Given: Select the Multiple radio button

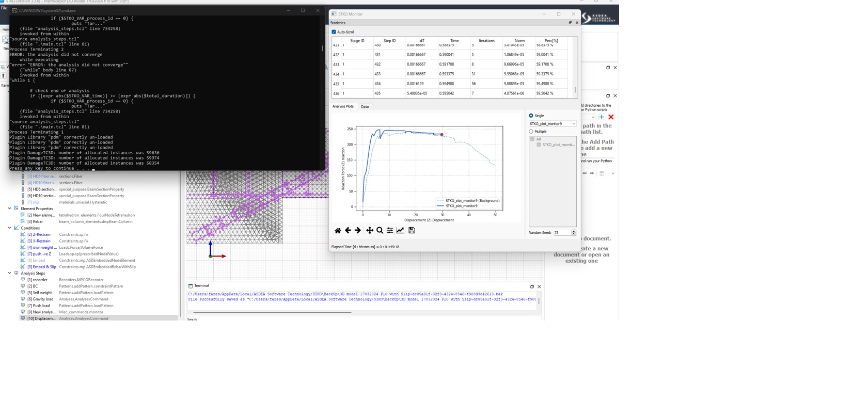Looking at the screenshot, I should (x=531, y=132).
